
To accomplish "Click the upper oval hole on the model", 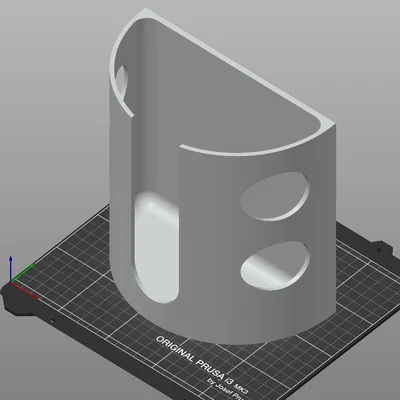I will pos(275,196).
